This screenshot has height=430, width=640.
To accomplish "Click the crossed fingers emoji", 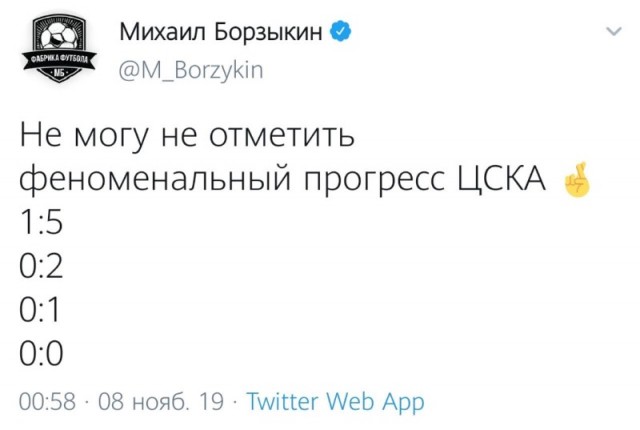I will click(x=577, y=179).
